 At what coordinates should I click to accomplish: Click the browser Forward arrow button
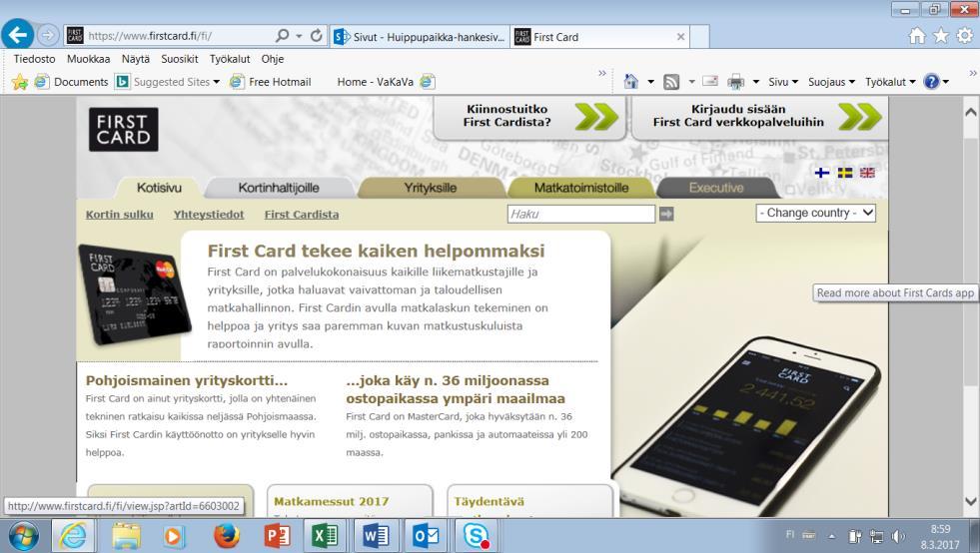click(x=48, y=36)
